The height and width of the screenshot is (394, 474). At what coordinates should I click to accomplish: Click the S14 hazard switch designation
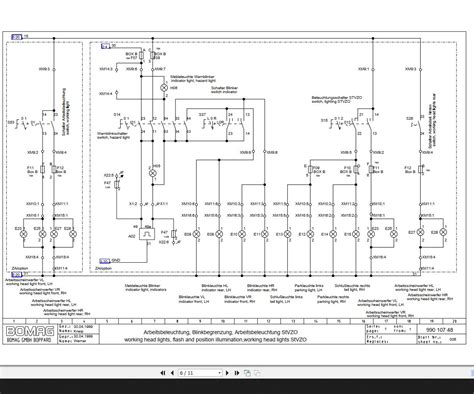point(117,114)
